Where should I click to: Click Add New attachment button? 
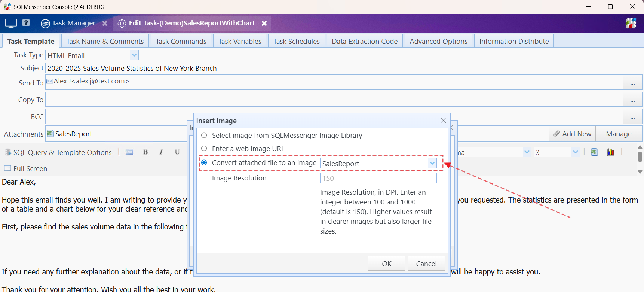572,134
